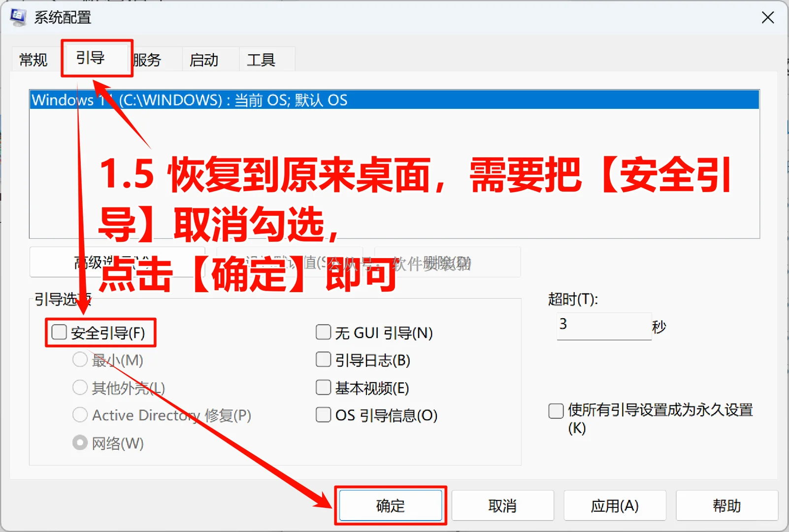Screen dimensions: 789x532
Task: Select the 网络(W) radio button
Action: click(x=80, y=442)
